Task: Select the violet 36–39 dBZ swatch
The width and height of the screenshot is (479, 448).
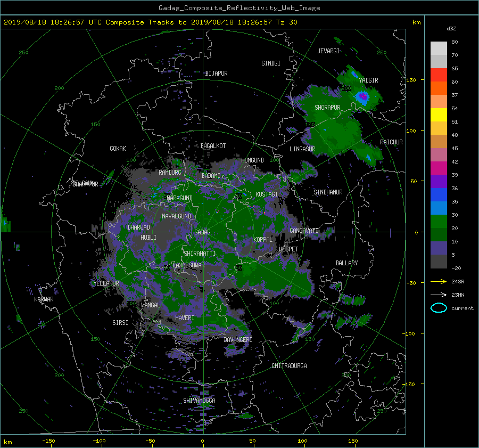Action: [439, 182]
